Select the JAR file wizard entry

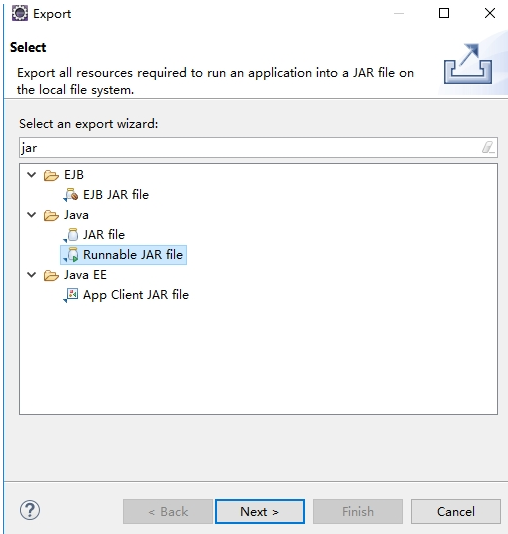104,235
